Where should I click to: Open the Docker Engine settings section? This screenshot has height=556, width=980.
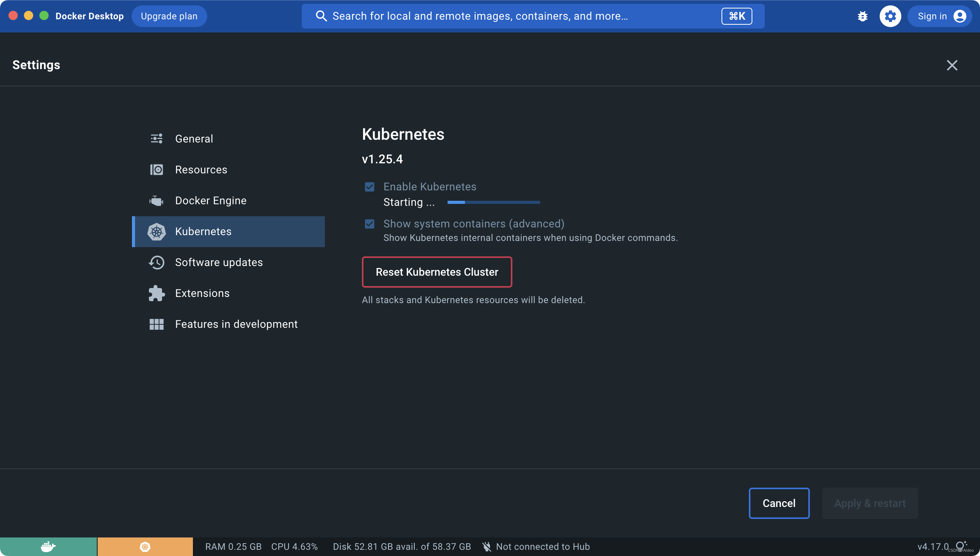228,200
